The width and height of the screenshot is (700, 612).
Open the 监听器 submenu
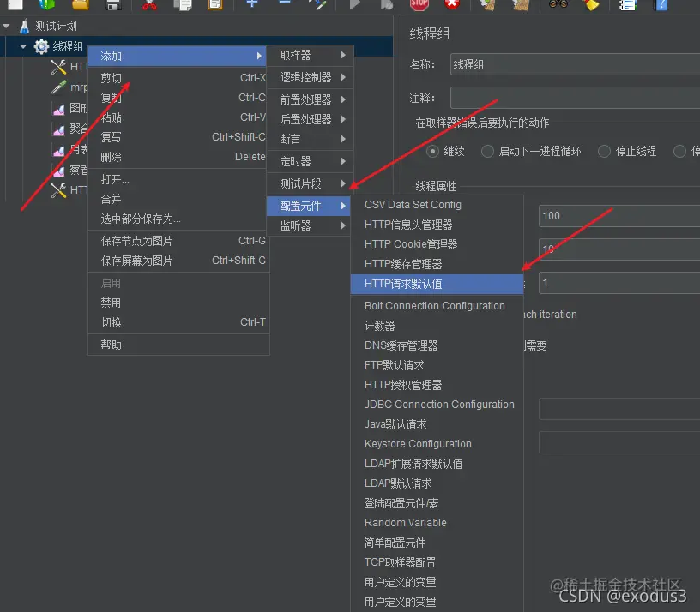click(296, 225)
